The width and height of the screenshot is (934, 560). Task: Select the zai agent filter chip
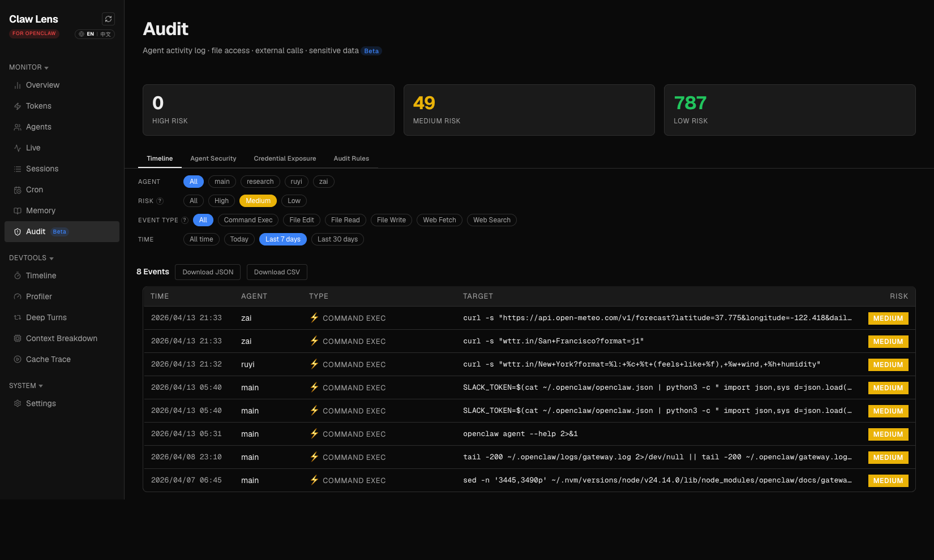pos(324,182)
